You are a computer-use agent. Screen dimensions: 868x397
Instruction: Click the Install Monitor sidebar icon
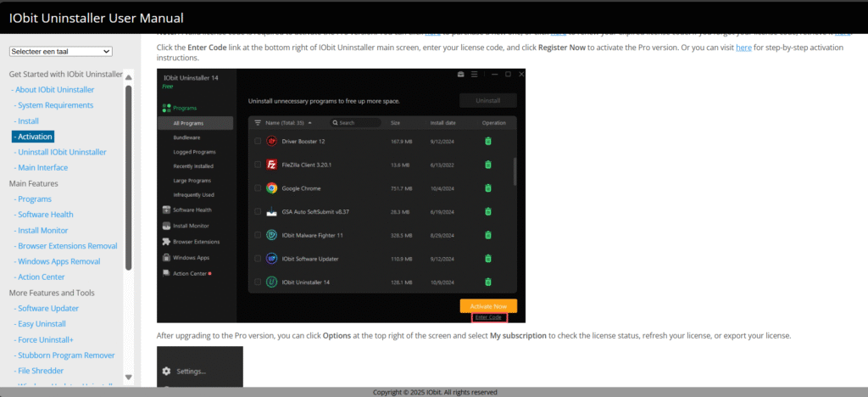click(x=167, y=226)
